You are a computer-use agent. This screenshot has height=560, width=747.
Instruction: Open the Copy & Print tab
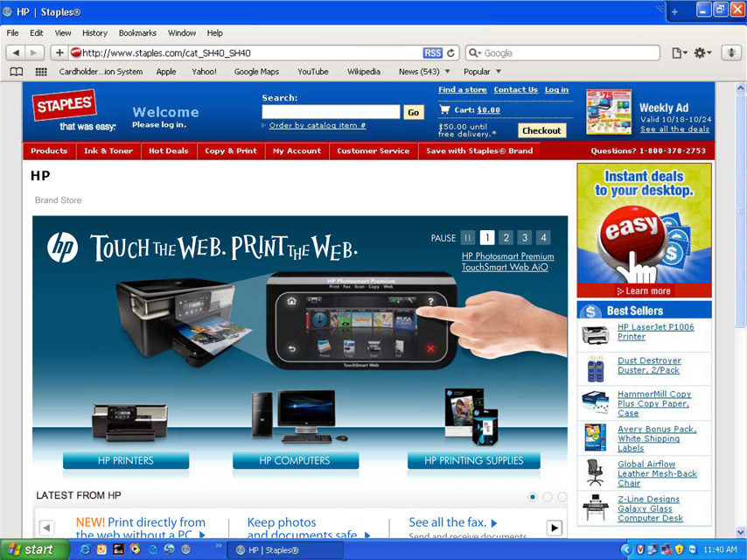[x=231, y=151]
